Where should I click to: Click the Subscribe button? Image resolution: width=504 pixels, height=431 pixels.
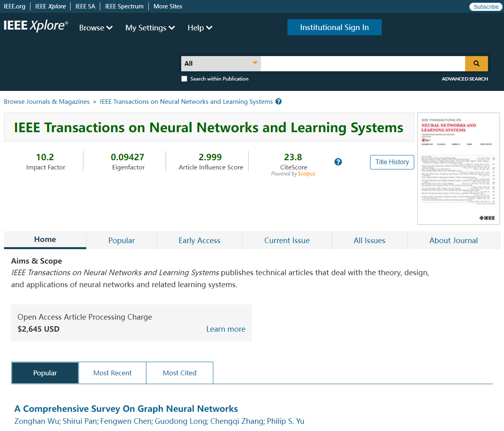coord(486,7)
